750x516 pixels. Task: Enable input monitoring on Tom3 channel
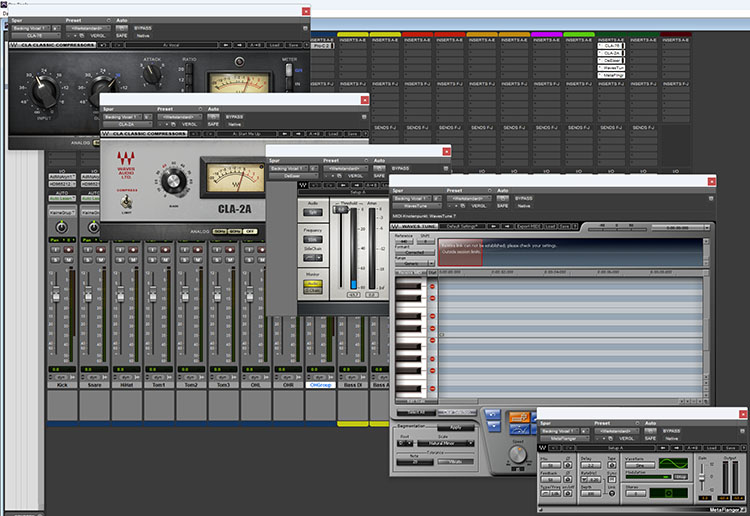coord(217,250)
